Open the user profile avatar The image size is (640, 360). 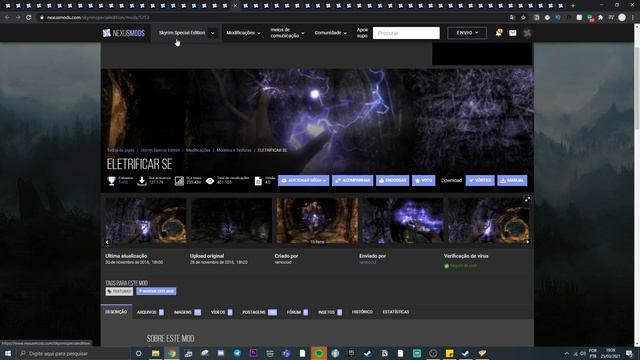[x=527, y=33]
